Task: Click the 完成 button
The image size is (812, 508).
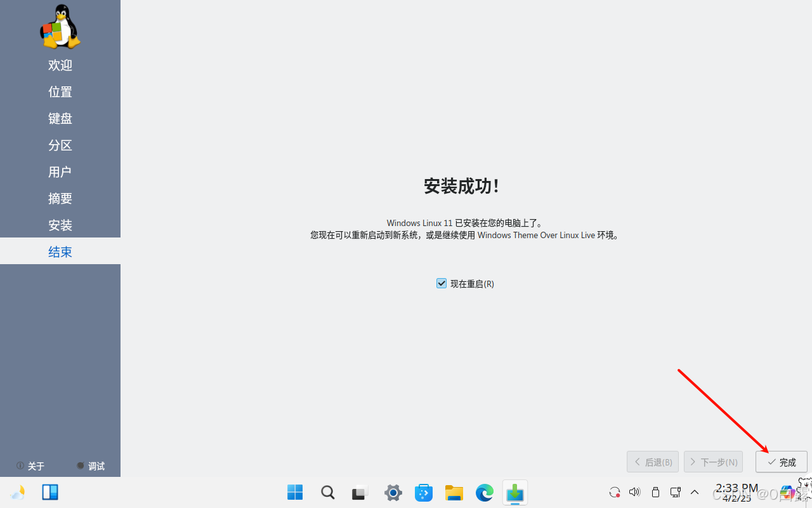Action: tap(781, 462)
